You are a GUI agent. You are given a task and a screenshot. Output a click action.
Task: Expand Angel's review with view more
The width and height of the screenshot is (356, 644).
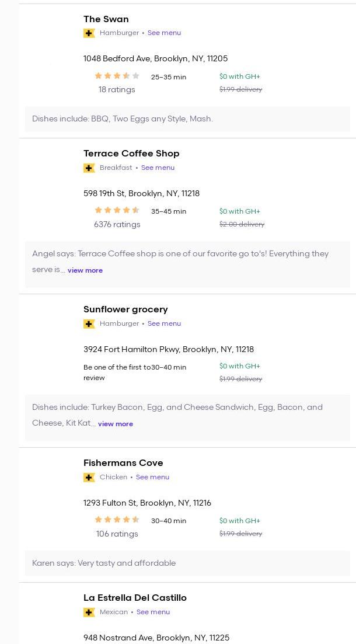[85, 271]
